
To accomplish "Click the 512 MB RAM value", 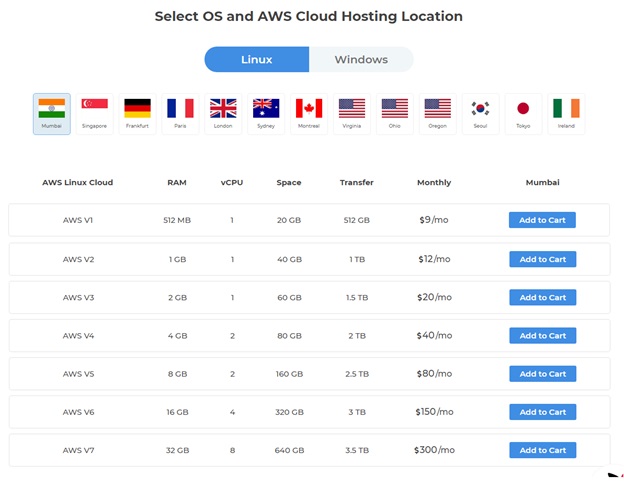I will [177, 220].
